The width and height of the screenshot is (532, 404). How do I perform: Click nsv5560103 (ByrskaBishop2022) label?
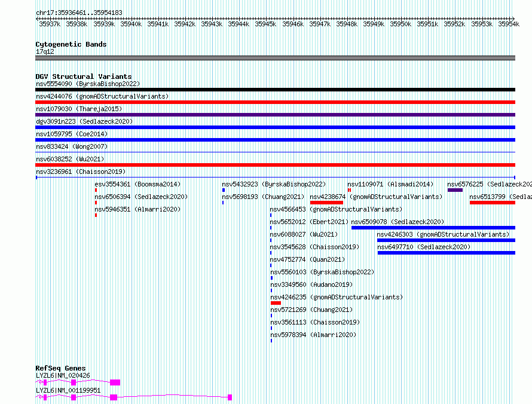(322, 272)
